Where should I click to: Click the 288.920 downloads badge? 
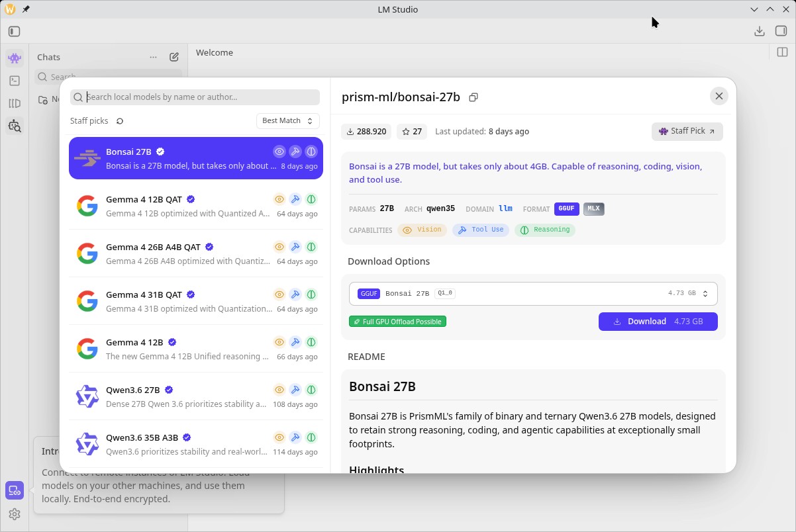366,132
